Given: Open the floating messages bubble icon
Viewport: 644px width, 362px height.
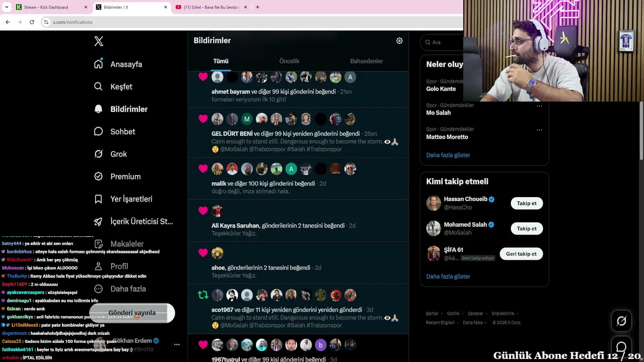Looking at the screenshot, I should point(621,347).
